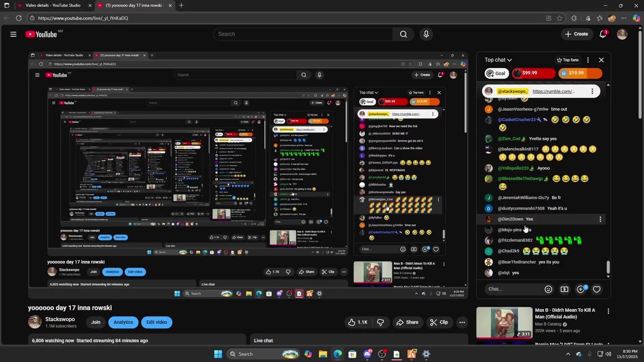Open a new browser tab

pyautogui.click(x=181, y=6)
